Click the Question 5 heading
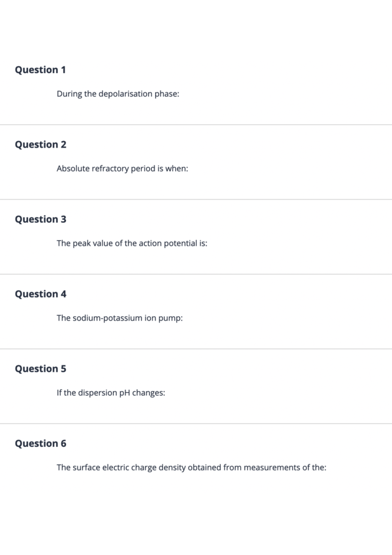Viewport: 392px width, 555px height. pos(41,369)
